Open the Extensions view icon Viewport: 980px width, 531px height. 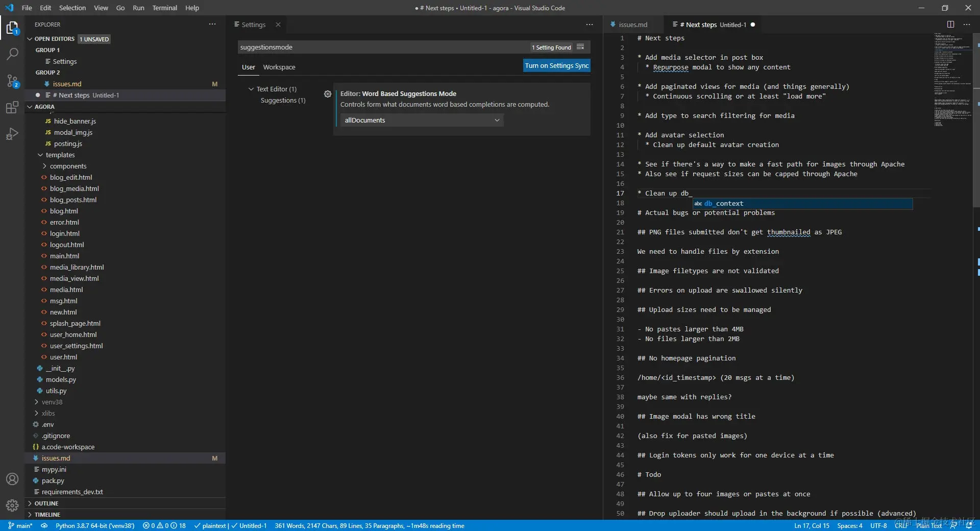pos(12,107)
